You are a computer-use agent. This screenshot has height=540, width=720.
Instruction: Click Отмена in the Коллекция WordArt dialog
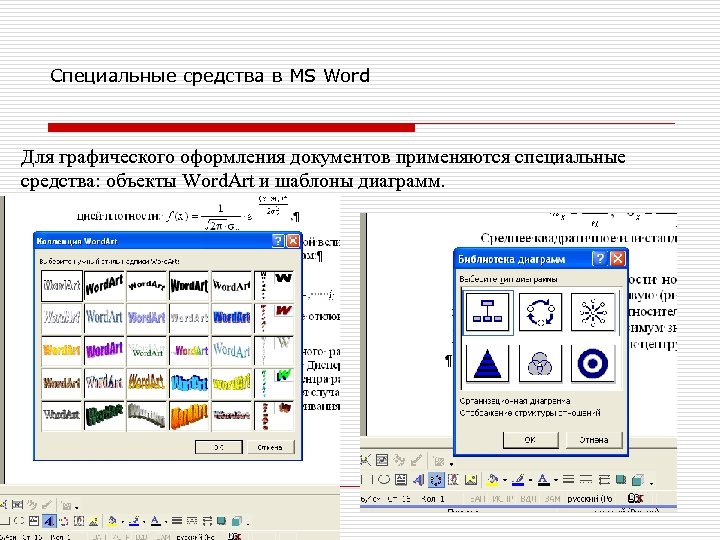point(270,447)
